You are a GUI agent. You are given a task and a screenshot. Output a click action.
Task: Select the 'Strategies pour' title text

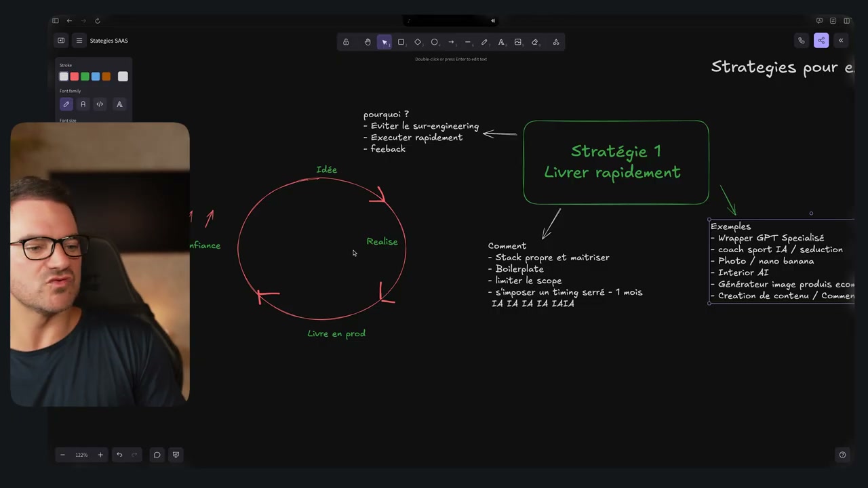click(x=783, y=67)
